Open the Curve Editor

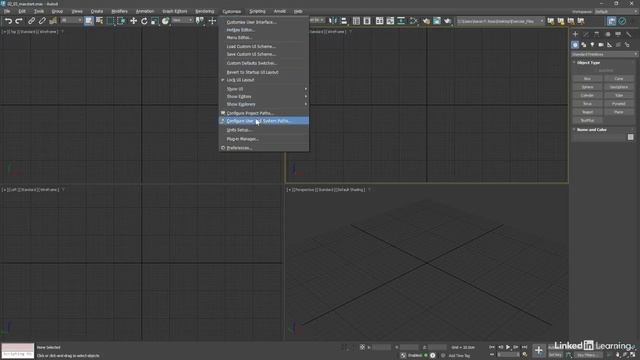pos(390,21)
